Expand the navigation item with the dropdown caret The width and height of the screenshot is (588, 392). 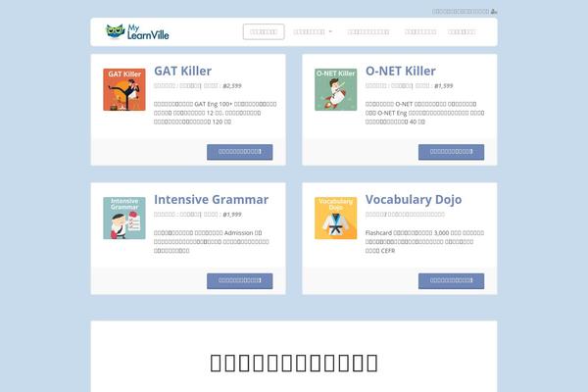click(313, 32)
